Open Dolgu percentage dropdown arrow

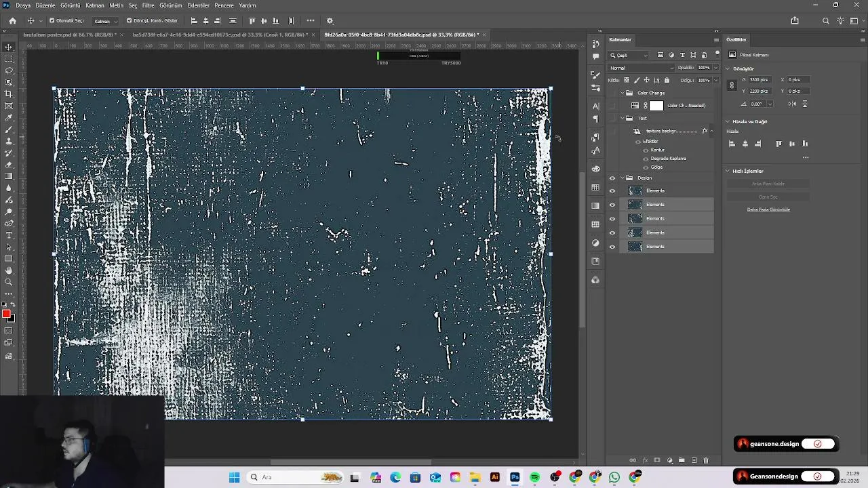[x=715, y=80]
